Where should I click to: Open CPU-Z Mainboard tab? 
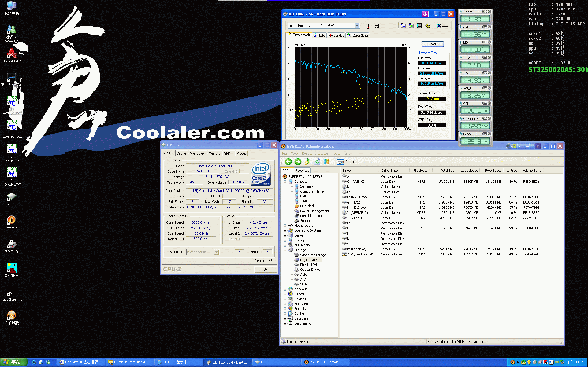point(197,153)
